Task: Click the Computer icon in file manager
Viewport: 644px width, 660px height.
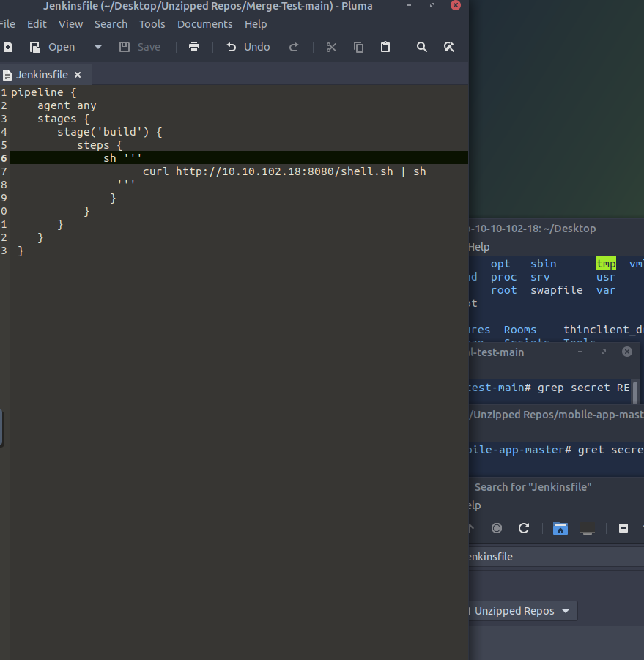Action: pos(588,528)
